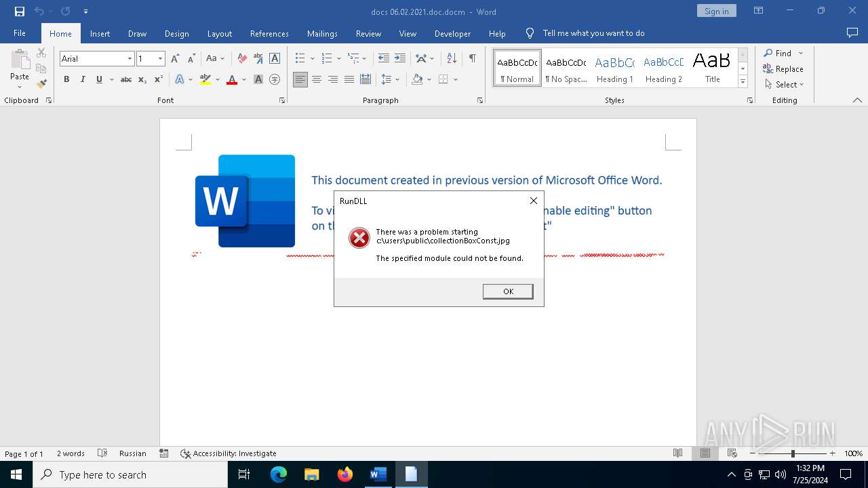Click the Text Effects icon
Image resolution: width=868 pixels, height=488 pixels.
pos(180,79)
